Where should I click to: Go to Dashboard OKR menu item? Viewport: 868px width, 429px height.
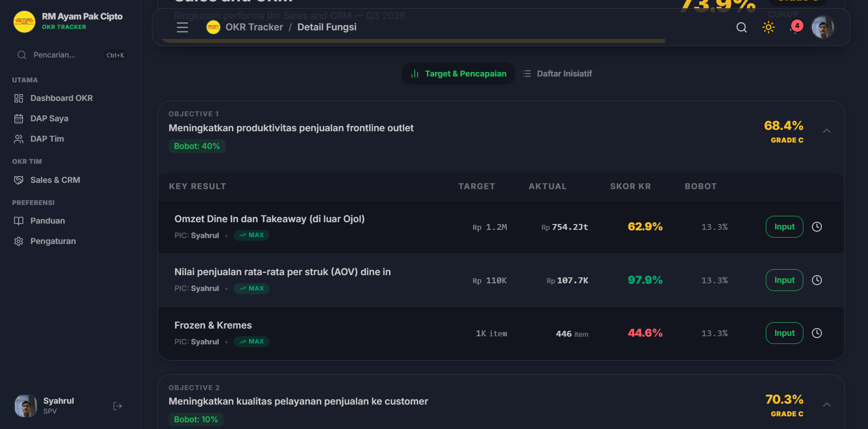pos(70,98)
